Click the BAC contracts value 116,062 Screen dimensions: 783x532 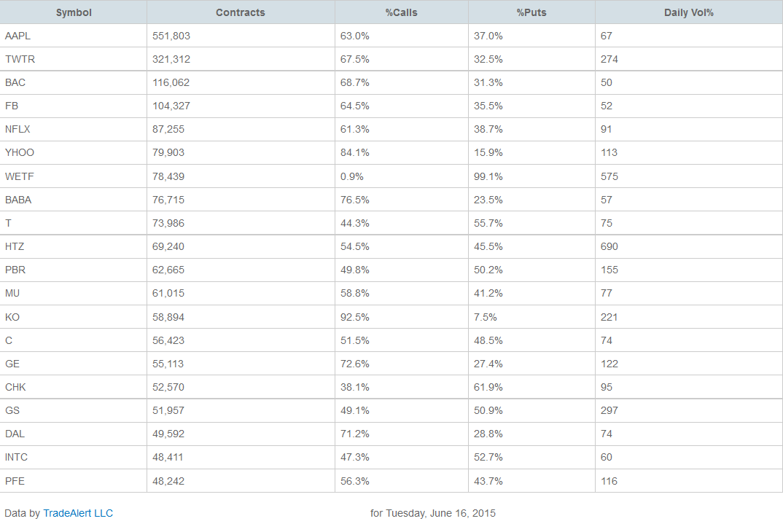171,82
